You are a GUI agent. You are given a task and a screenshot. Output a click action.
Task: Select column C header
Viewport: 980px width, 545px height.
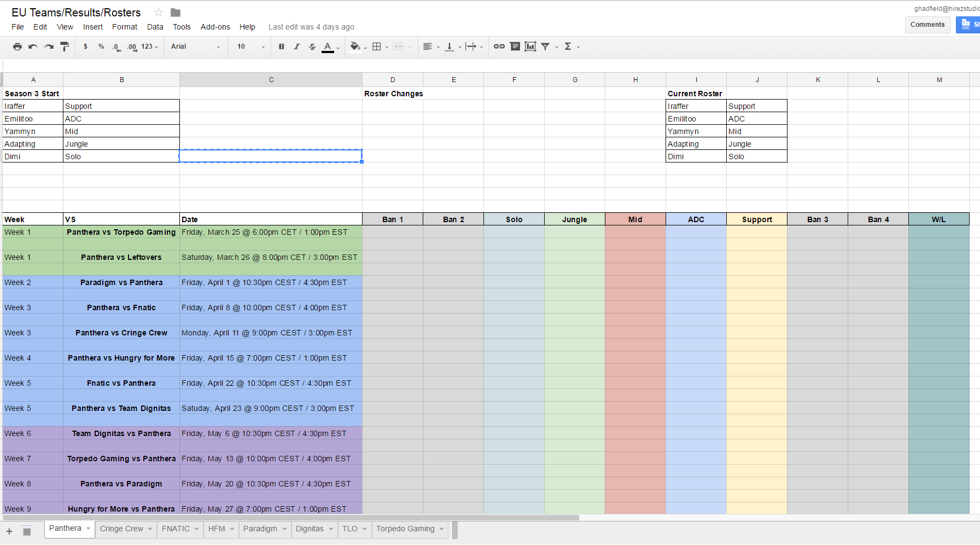(x=271, y=80)
